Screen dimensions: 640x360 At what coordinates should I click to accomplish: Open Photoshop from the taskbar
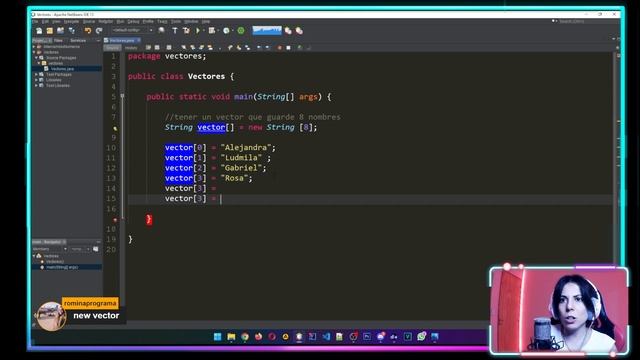pyautogui.click(x=367, y=336)
